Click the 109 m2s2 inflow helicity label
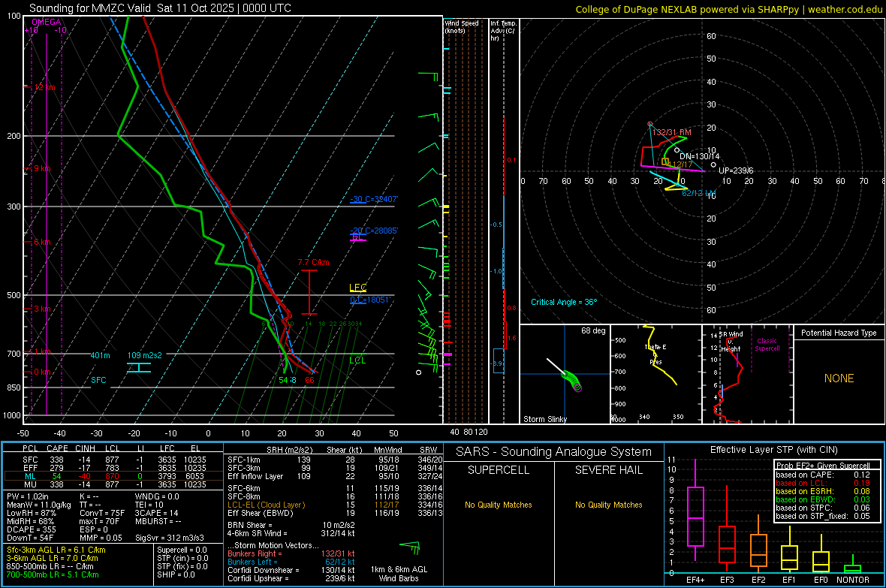The height and width of the screenshot is (588, 886). pyautogui.click(x=144, y=355)
